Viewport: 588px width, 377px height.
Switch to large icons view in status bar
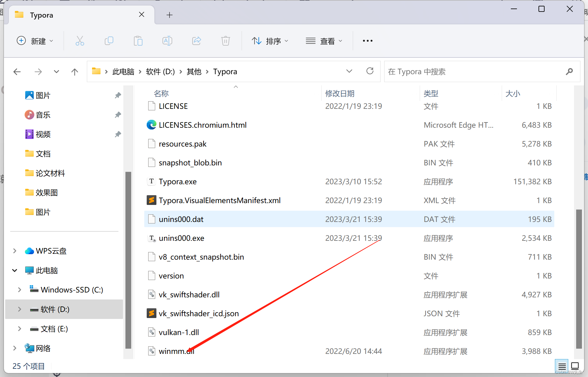[x=575, y=366]
